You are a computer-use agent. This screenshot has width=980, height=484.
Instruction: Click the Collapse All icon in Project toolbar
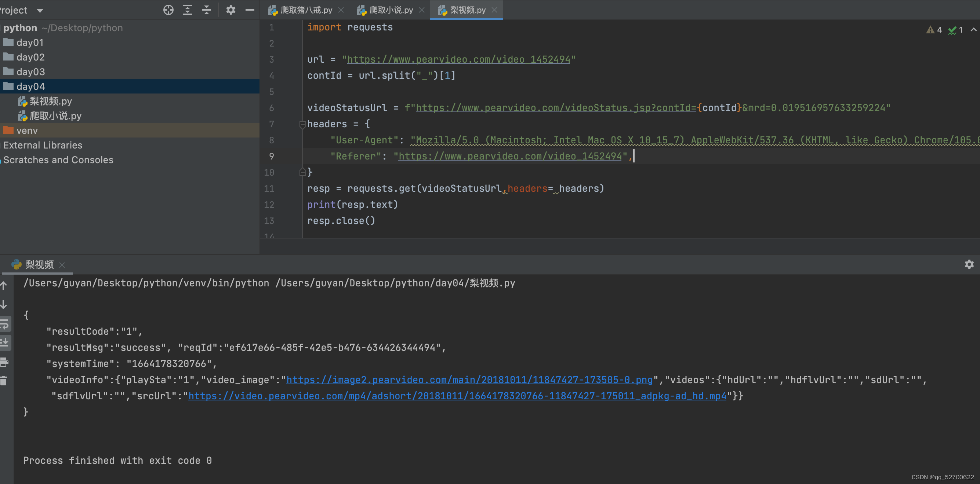click(207, 10)
